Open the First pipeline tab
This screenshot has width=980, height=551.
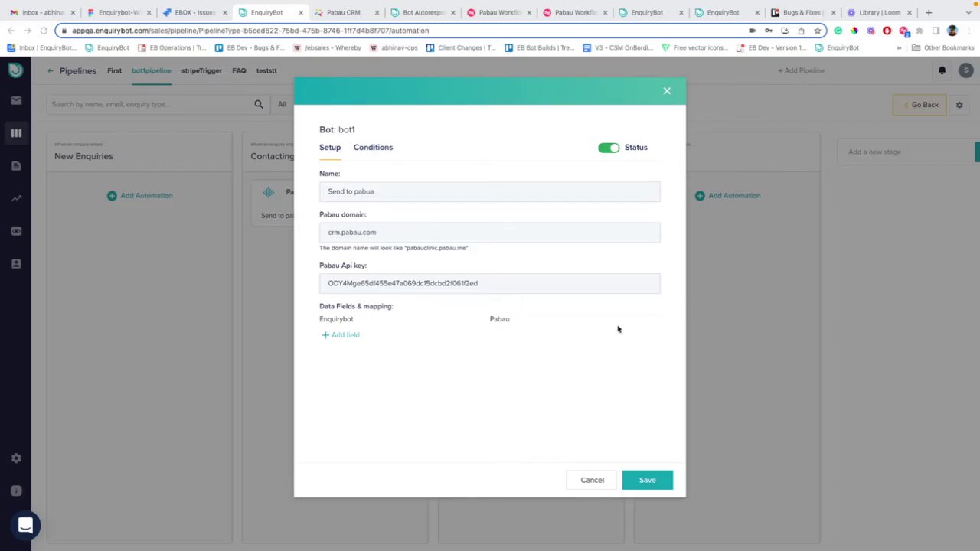point(114,70)
